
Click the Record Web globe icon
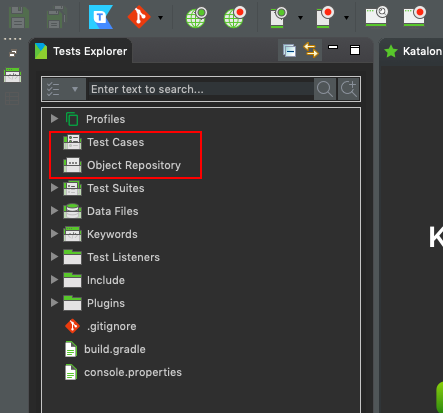click(x=235, y=18)
